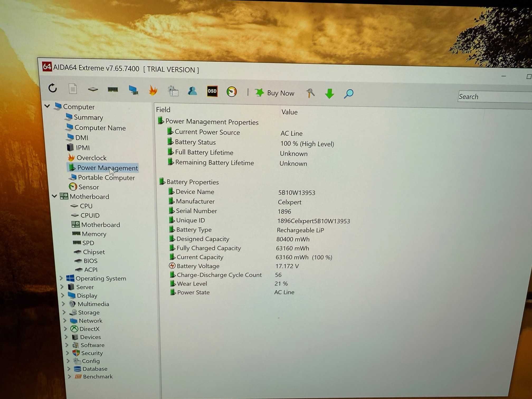The image size is (532, 399).
Task: Click the green download update arrow icon
Action: click(329, 93)
